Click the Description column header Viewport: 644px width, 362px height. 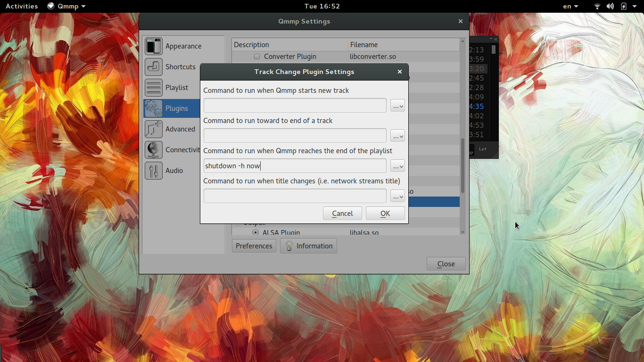[290, 45]
